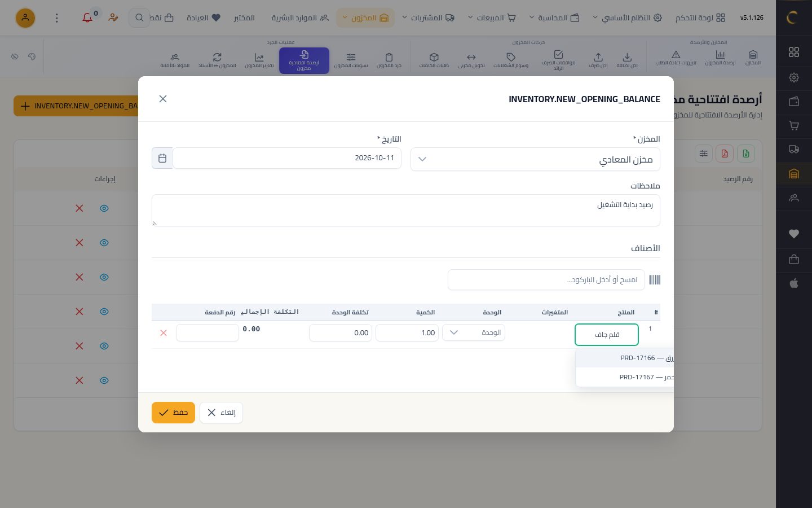Open تقارير المخزون reports in toolbar
Viewport: 812px width, 508px height.
(x=259, y=60)
